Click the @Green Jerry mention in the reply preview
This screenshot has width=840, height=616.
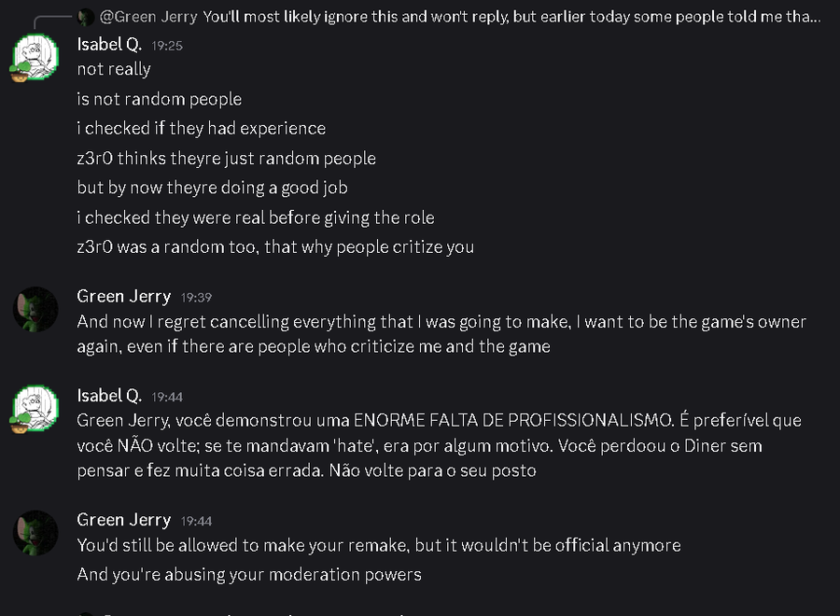(x=147, y=16)
